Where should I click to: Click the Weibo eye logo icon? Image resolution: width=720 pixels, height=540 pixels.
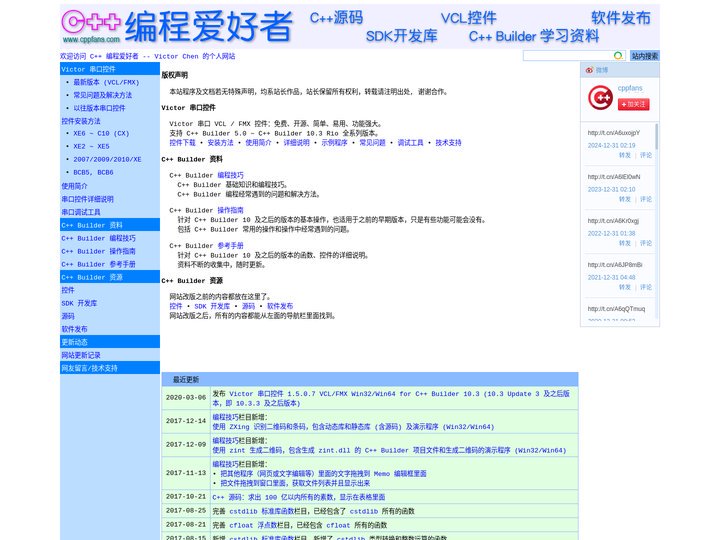pos(589,70)
